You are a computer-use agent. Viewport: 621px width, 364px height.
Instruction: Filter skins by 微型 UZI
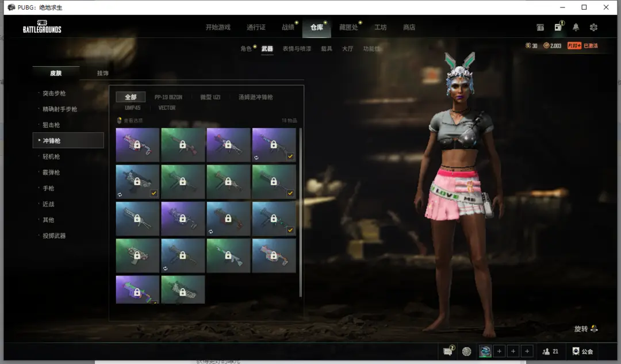coord(210,97)
